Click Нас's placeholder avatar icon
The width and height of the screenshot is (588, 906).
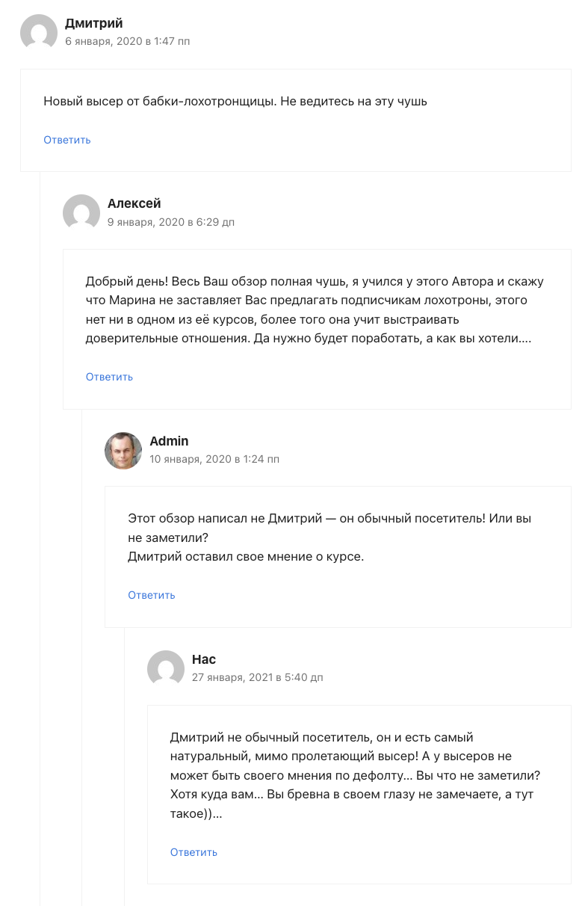166,669
